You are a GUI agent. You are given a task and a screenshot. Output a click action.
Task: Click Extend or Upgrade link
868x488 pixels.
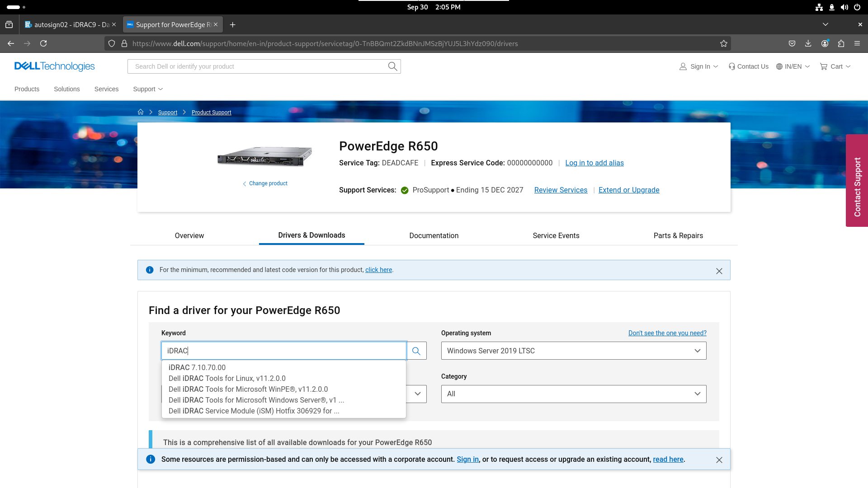[629, 190]
